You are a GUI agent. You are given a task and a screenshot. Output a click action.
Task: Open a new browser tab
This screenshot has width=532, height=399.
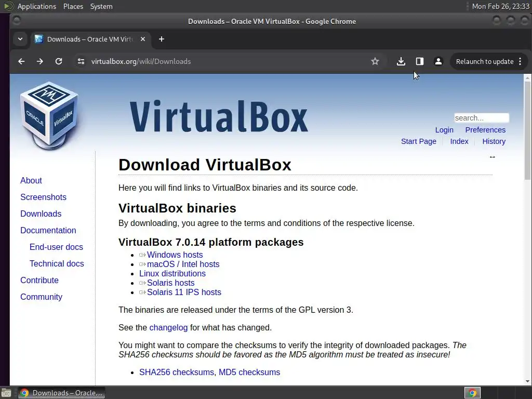click(162, 39)
